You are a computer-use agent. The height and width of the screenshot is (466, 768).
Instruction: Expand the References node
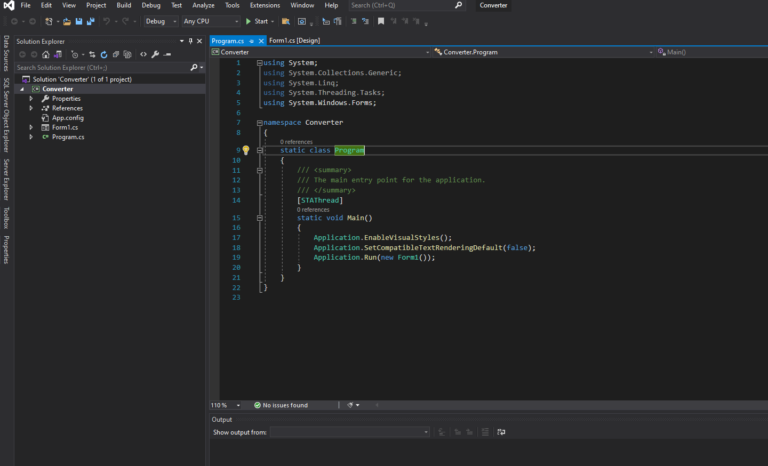31,108
